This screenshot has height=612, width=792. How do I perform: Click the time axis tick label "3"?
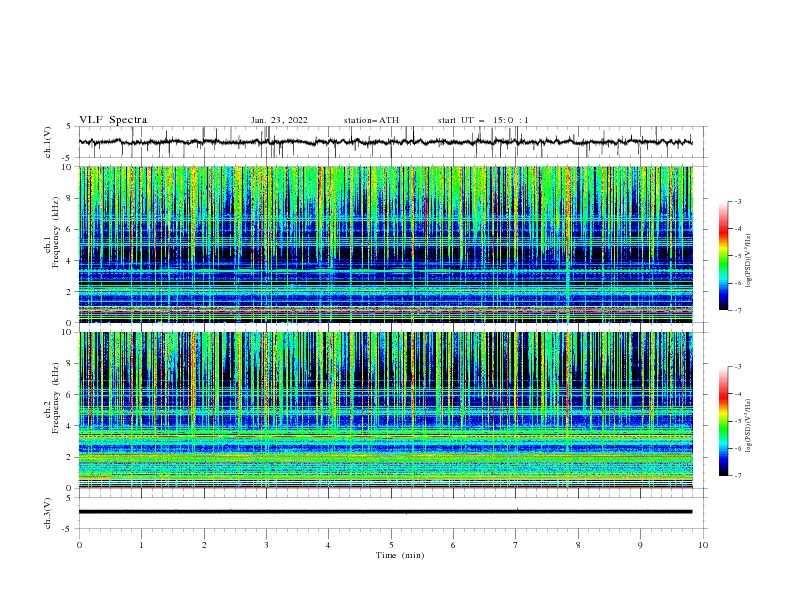pos(266,545)
